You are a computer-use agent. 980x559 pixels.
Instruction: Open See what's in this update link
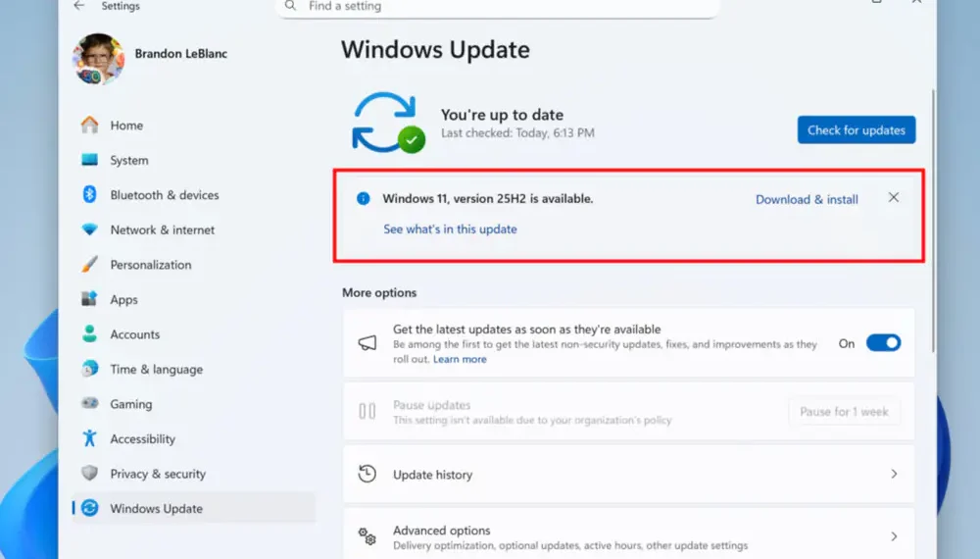(x=450, y=229)
